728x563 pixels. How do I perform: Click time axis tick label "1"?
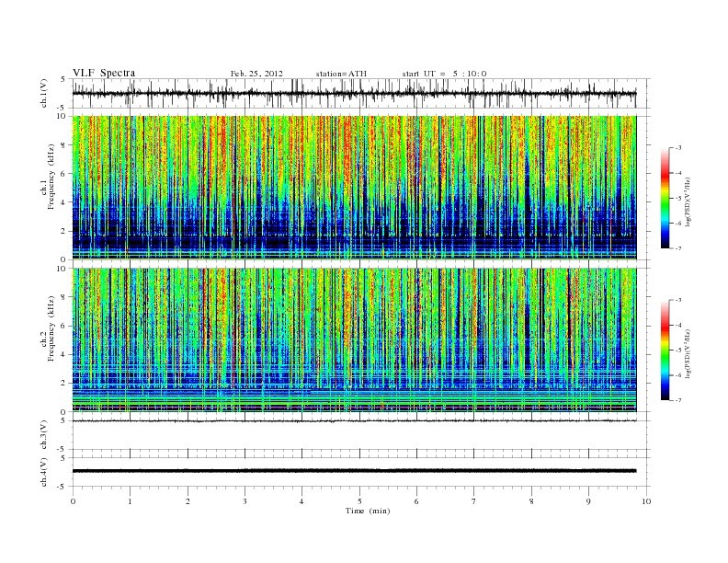(x=130, y=501)
